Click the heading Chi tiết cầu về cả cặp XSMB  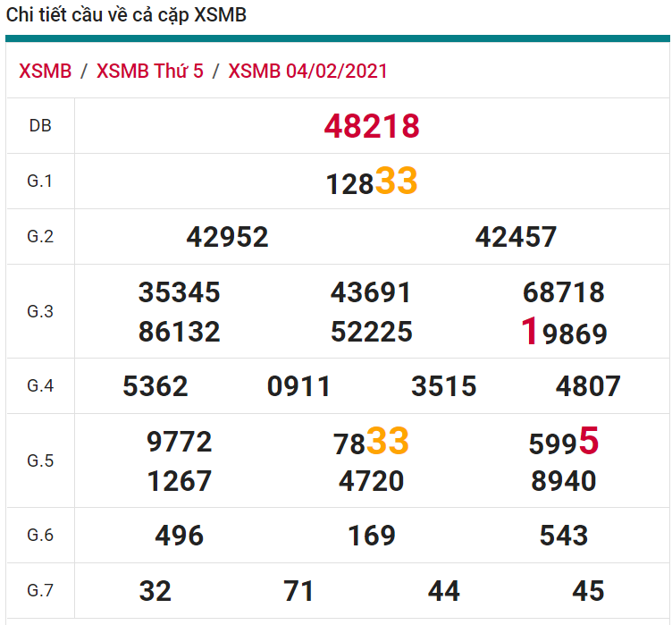[126, 15]
